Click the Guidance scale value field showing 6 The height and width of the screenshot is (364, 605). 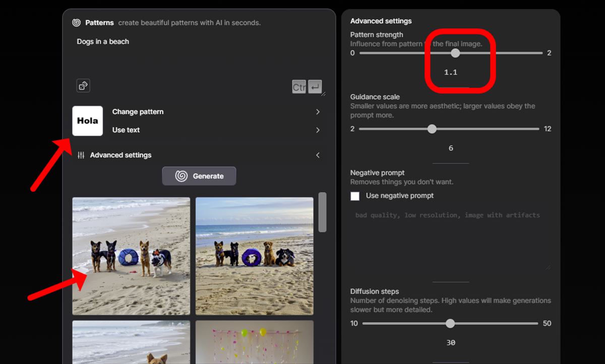tap(451, 148)
